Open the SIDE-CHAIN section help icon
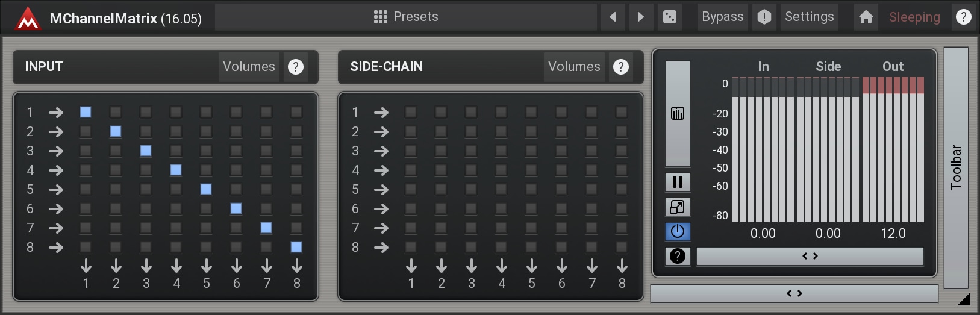The height and width of the screenshot is (315, 980). 620,67
